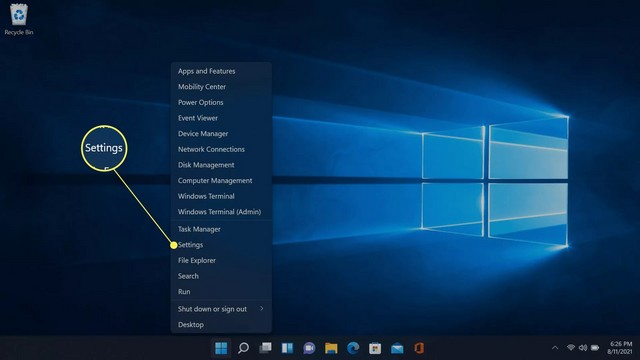This screenshot has width=640, height=360.
Task: Select Search in the context menu
Action: coord(221,276)
